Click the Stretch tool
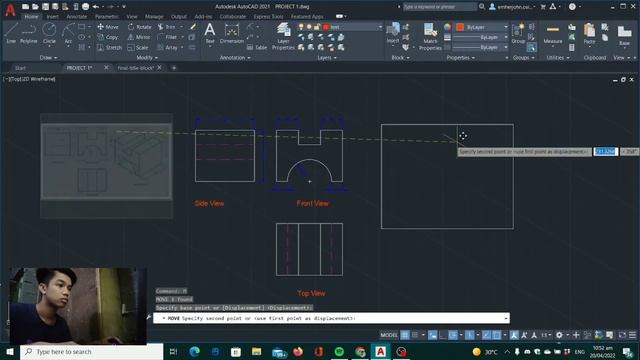Viewport: 640px width, 360px height. click(x=109, y=47)
